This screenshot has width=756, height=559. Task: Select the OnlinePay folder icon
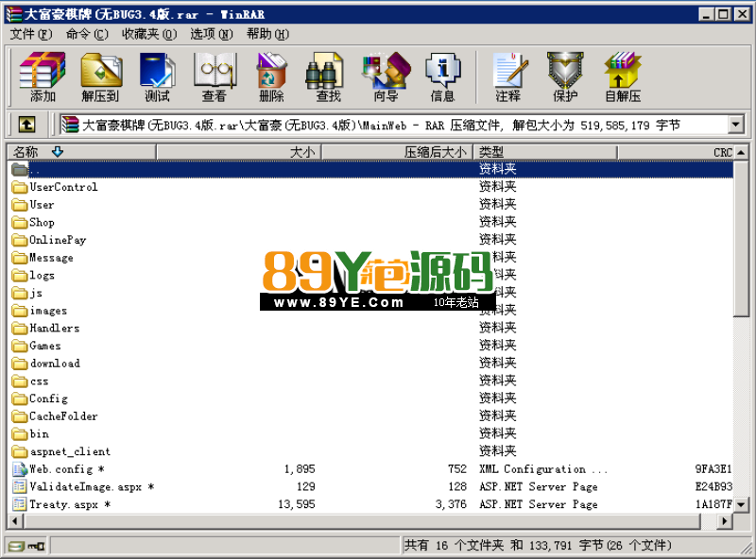(20, 240)
